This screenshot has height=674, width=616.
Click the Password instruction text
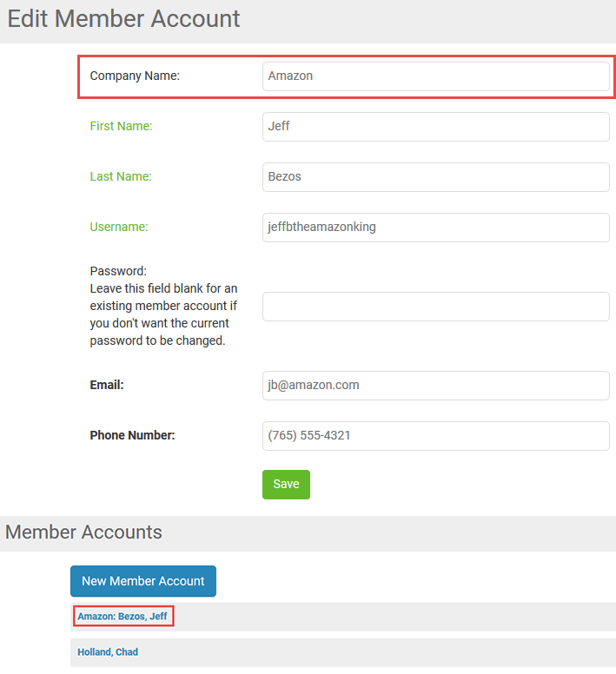coord(164,314)
